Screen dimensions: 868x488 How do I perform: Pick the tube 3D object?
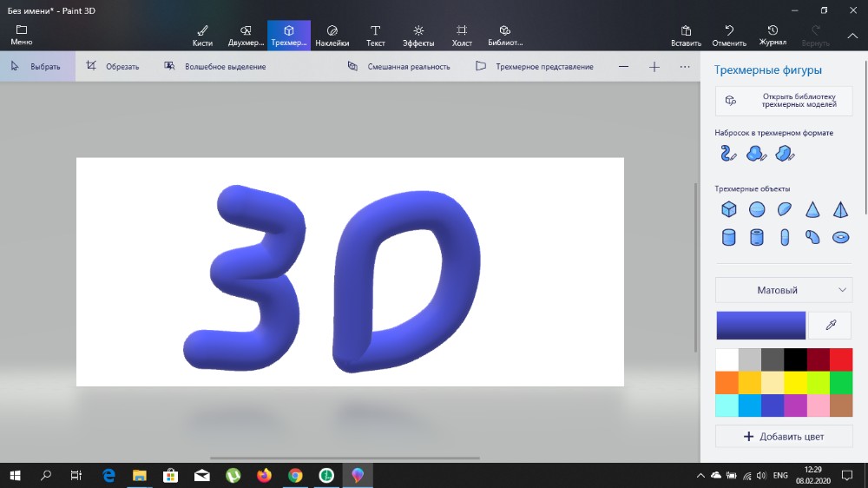(757, 238)
